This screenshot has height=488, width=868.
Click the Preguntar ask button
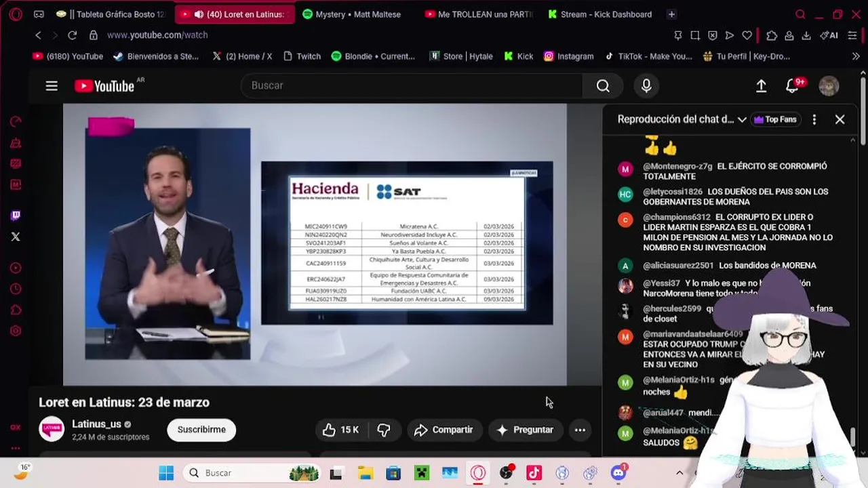525,430
